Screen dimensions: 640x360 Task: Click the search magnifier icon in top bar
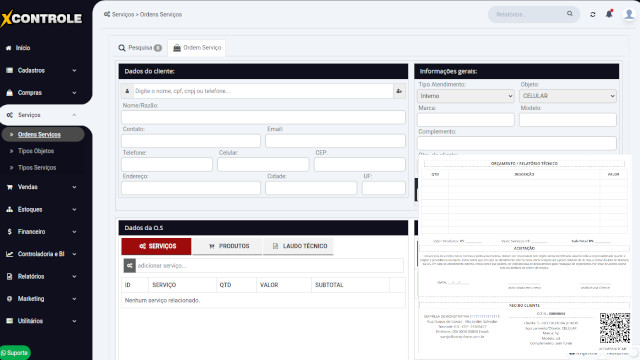[x=570, y=14]
